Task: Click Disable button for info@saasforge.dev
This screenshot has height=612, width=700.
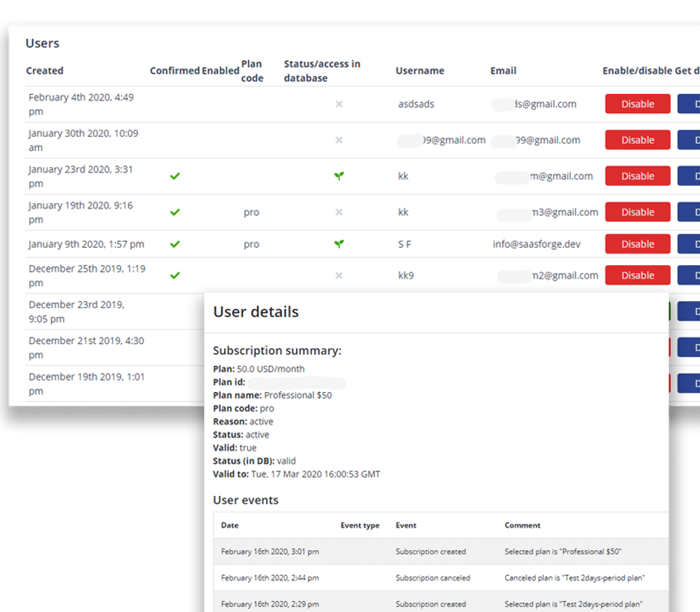Action: click(637, 244)
